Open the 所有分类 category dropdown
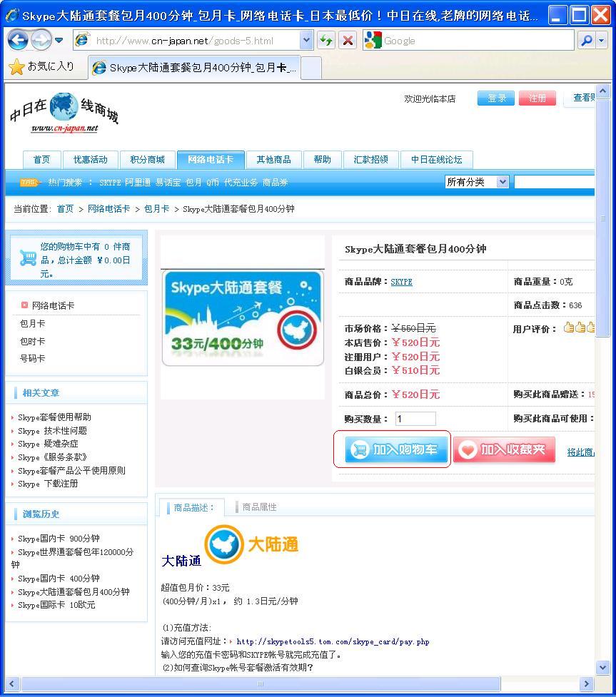Viewport: 616px width, 697px height. tap(476, 182)
